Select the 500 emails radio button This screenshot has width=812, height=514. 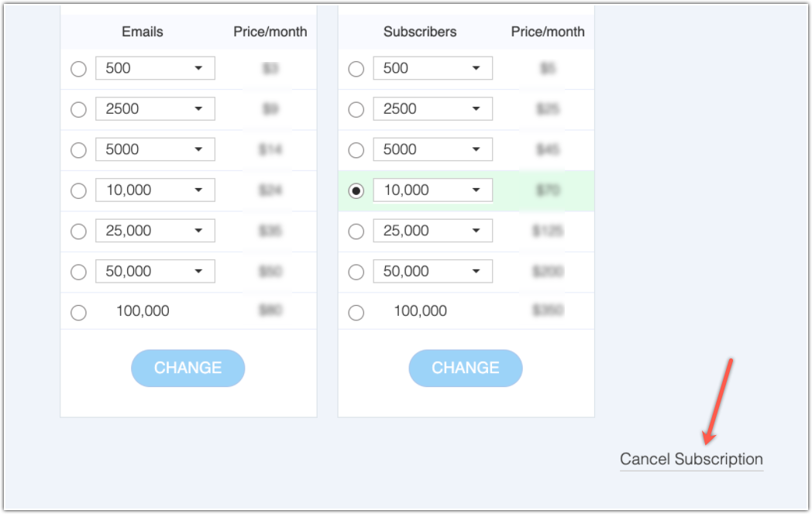coord(78,68)
